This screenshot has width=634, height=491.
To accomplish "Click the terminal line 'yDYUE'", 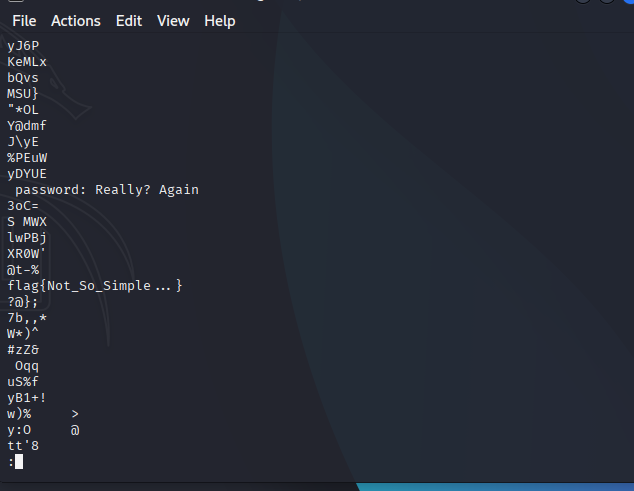I will [27, 174].
